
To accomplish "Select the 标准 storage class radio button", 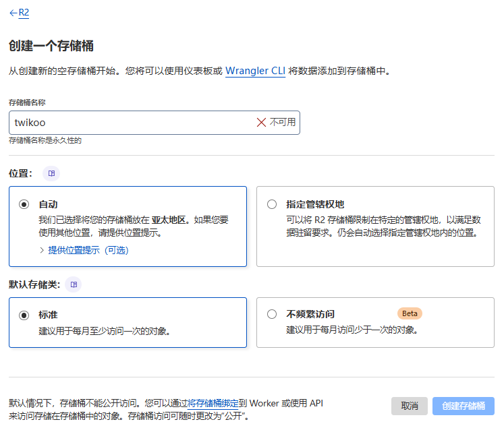I will click(x=24, y=315).
